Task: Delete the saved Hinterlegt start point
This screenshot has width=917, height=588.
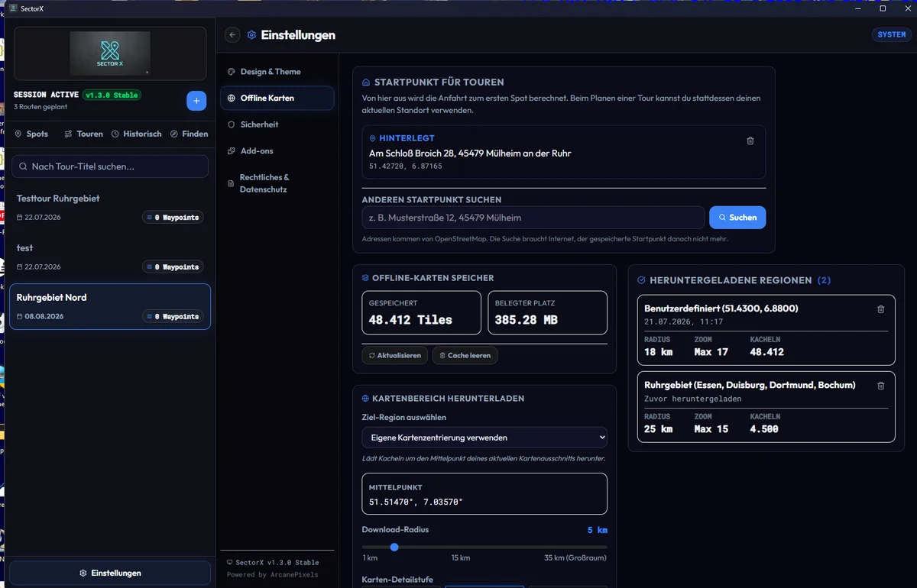Action: (750, 141)
